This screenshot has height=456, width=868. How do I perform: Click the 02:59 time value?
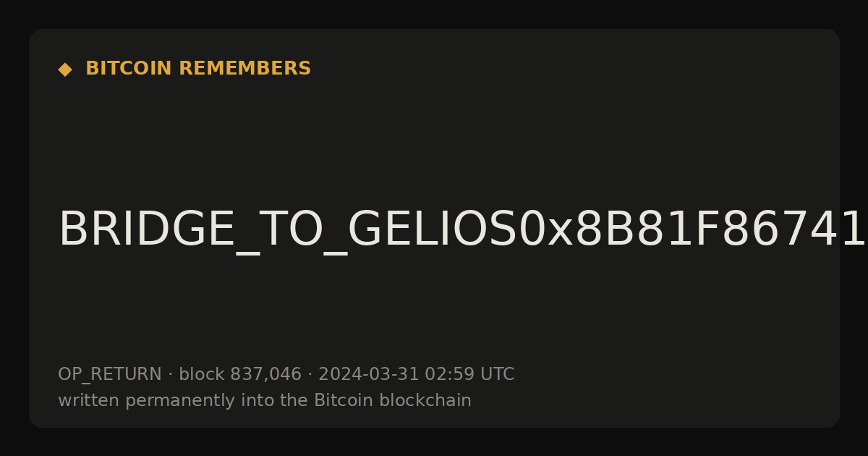point(449,375)
